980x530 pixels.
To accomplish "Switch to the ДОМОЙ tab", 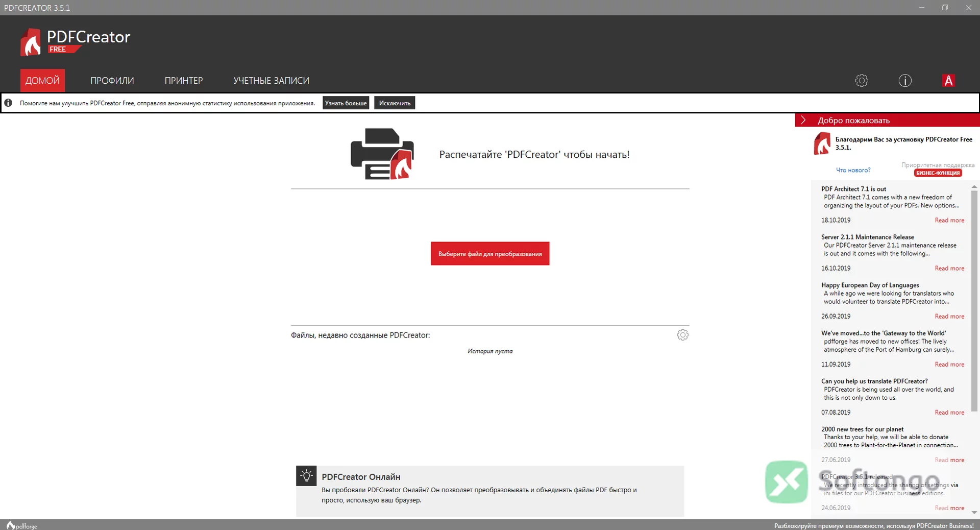I will (x=42, y=81).
